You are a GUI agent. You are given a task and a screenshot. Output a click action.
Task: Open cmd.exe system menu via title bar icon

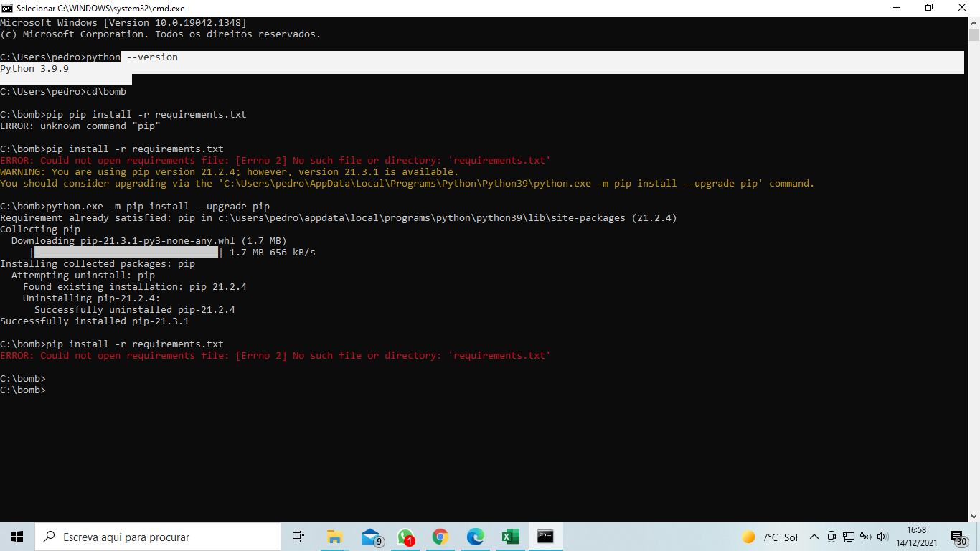coord(7,8)
